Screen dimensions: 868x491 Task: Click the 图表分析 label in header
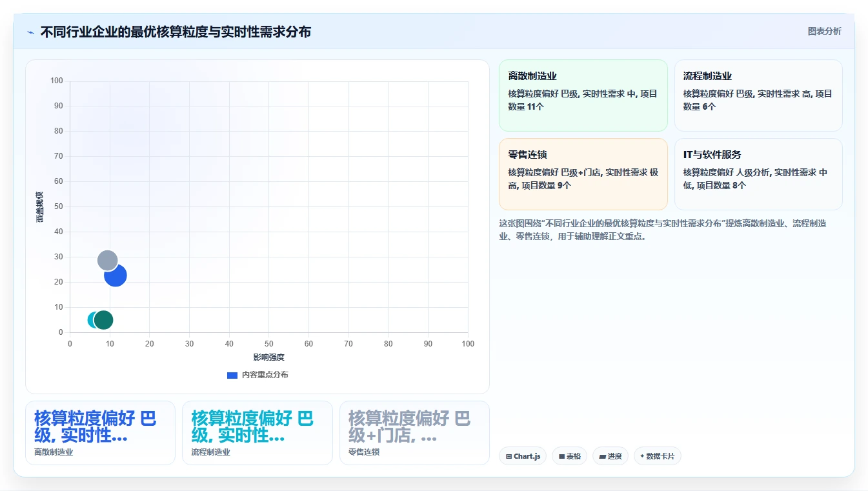coord(824,31)
